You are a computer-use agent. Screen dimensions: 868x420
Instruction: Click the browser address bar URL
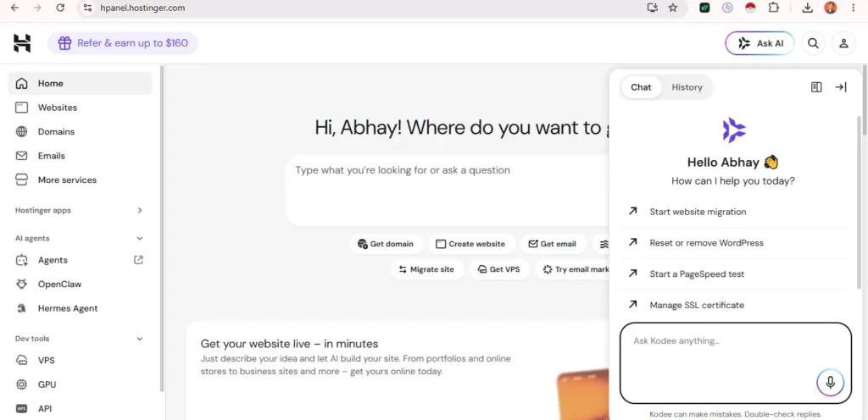[142, 8]
